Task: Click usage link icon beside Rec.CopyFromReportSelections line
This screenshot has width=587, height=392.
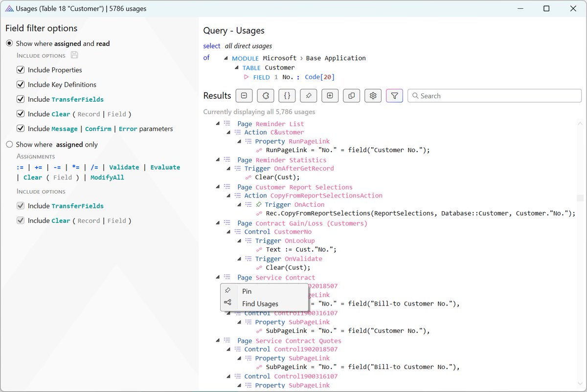Action: click(x=260, y=214)
